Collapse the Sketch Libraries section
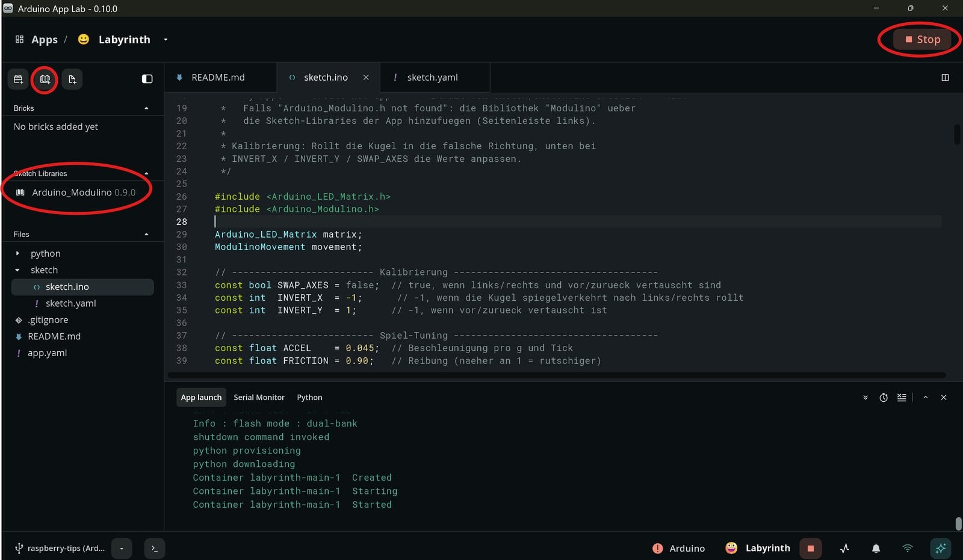 click(x=146, y=174)
